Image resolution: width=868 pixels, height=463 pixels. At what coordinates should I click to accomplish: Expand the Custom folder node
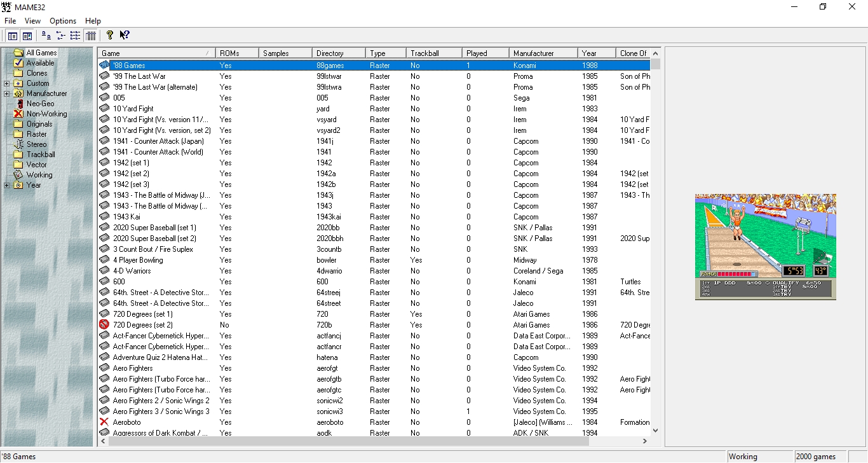[x=6, y=83]
